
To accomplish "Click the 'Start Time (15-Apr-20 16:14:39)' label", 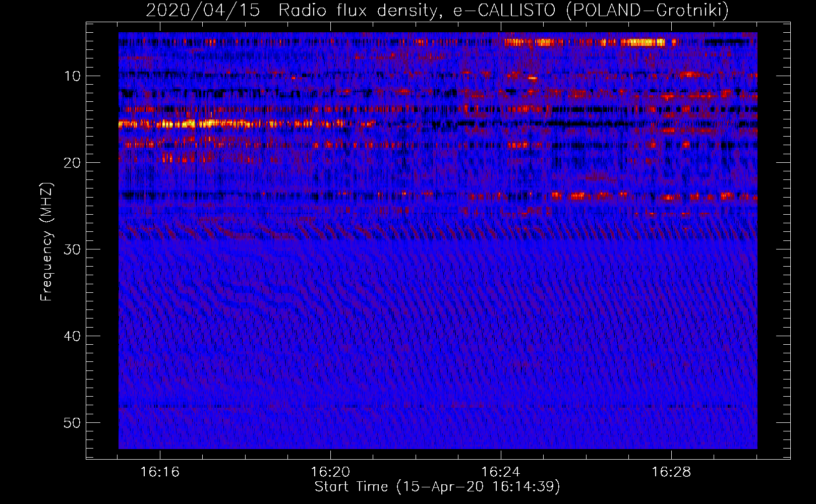I will 437,487.
